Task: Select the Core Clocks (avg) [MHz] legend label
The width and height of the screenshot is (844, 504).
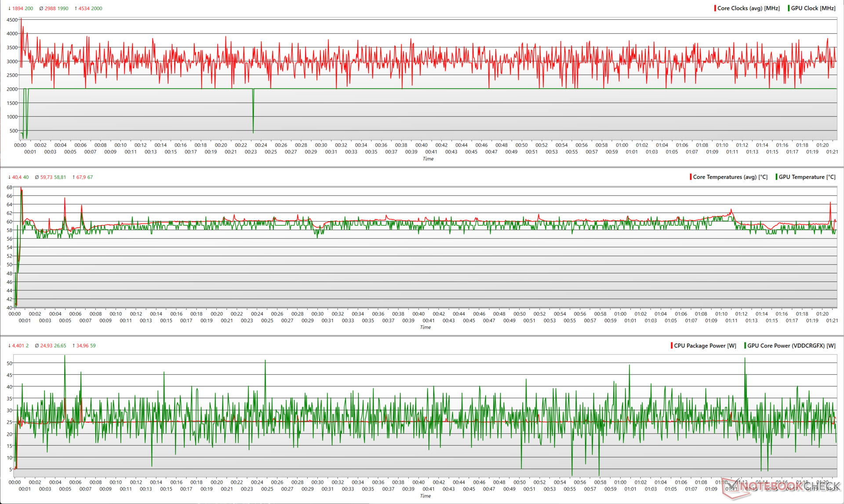Action: (x=748, y=8)
